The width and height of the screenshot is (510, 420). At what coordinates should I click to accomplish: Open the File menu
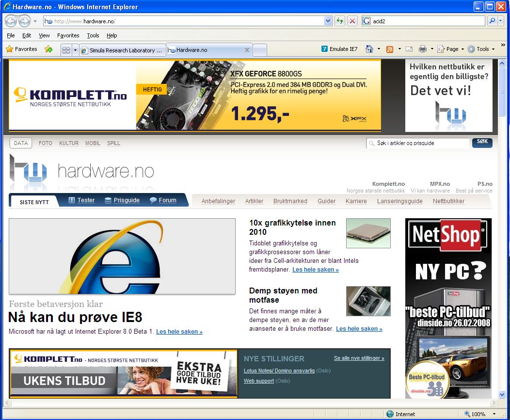[11, 35]
